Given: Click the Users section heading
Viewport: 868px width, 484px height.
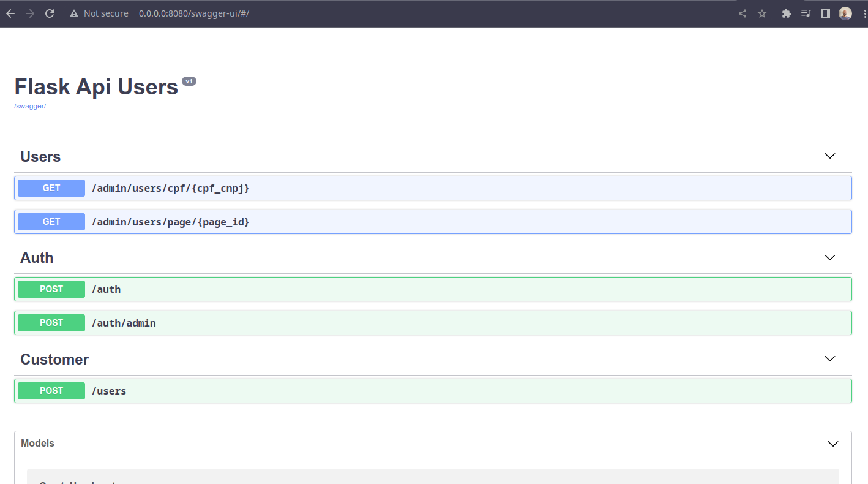Looking at the screenshot, I should [40, 157].
